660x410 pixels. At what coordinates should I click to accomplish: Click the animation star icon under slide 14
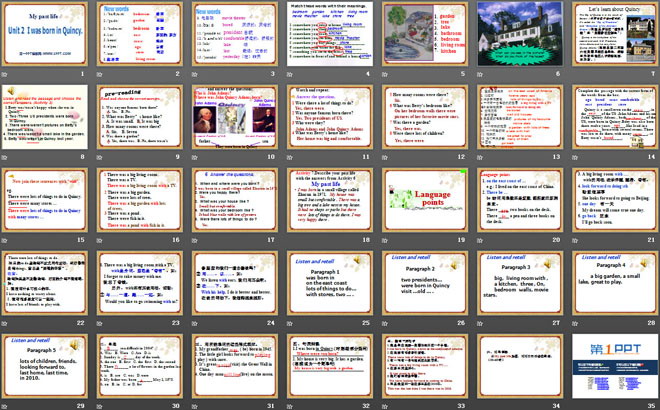point(575,157)
